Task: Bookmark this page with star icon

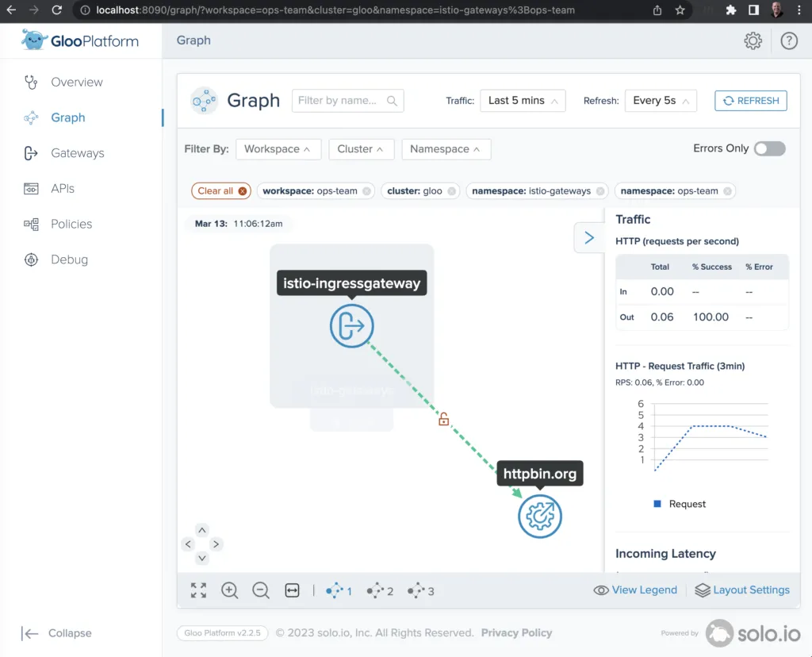Action: (680, 10)
